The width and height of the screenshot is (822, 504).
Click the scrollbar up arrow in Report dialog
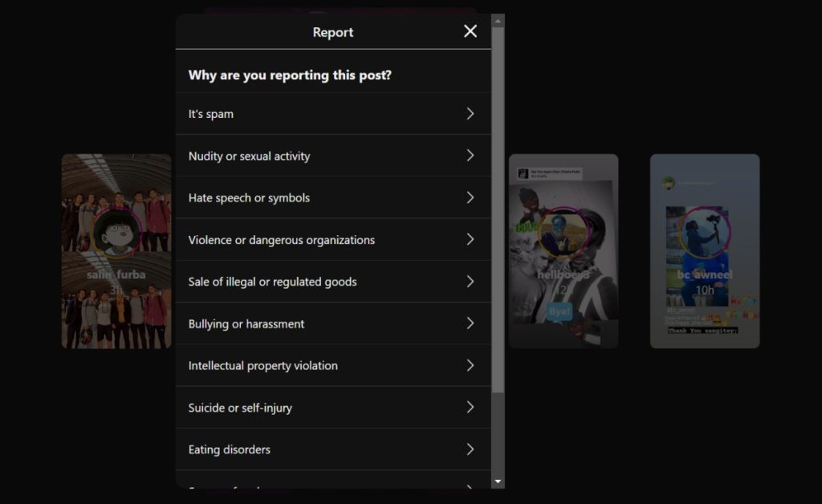click(x=498, y=21)
